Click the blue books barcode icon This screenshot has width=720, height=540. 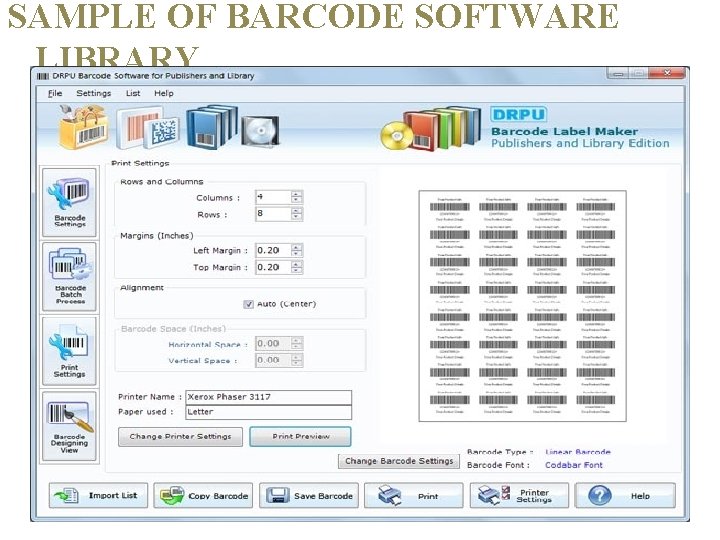(x=212, y=127)
